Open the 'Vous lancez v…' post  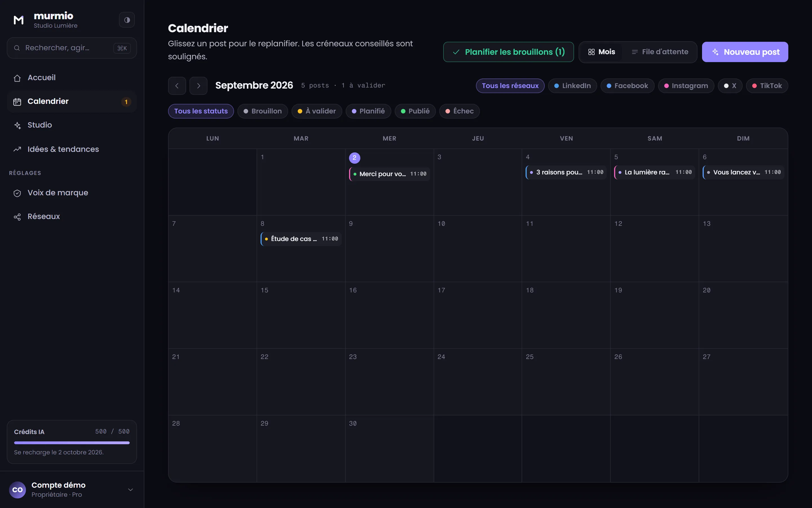743,172
